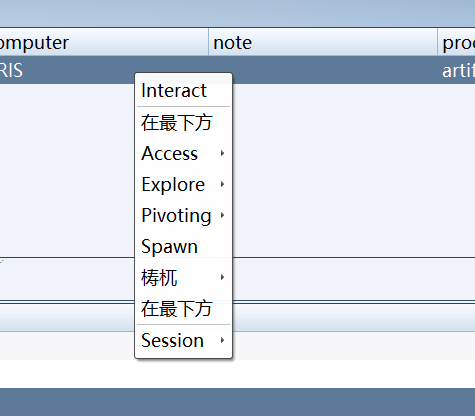The width and height of the screenshot is (475, 420).
Task: Expand the Pivoting submenu arrow
Action: 222,215
